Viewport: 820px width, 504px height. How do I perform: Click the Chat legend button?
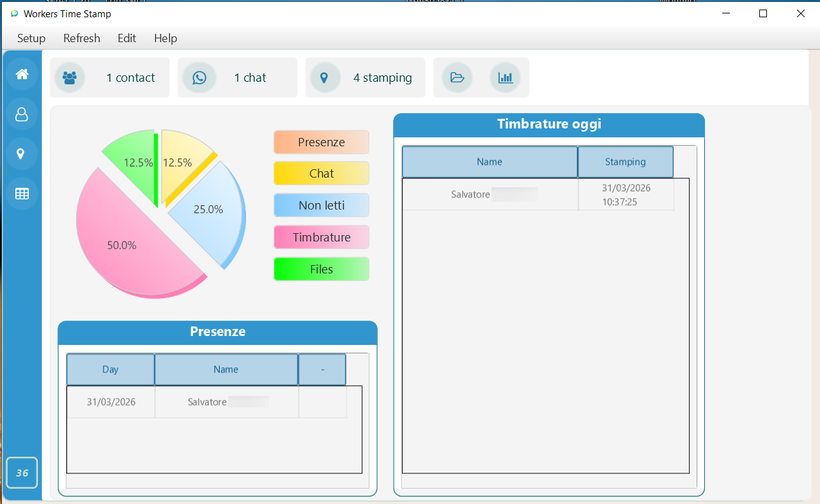tap(321, 173)
